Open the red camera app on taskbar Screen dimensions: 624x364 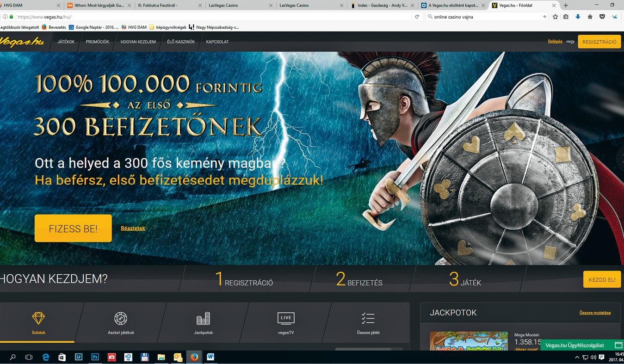pyautogui.click(x=111, y=357)
